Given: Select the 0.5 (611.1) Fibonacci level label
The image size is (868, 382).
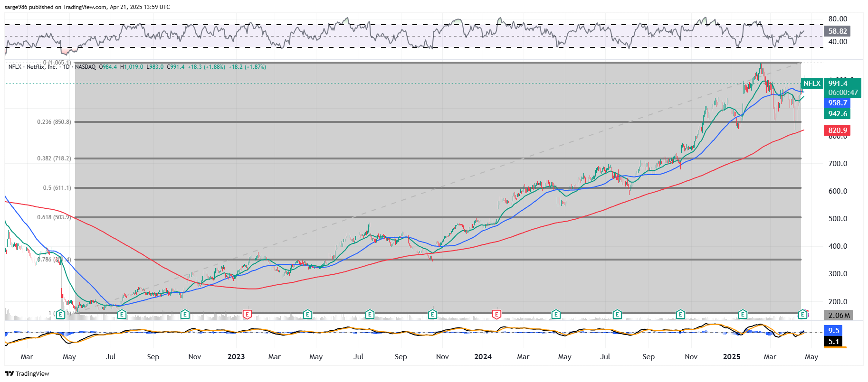Looking at the screenshot, I should [x=57, y=188].
